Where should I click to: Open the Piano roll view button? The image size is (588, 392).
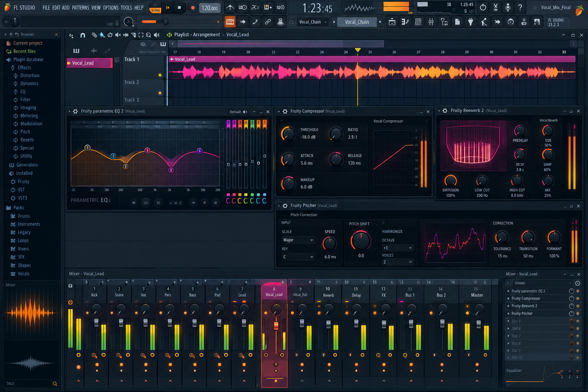pyautogui.click(x=405, y=22)
